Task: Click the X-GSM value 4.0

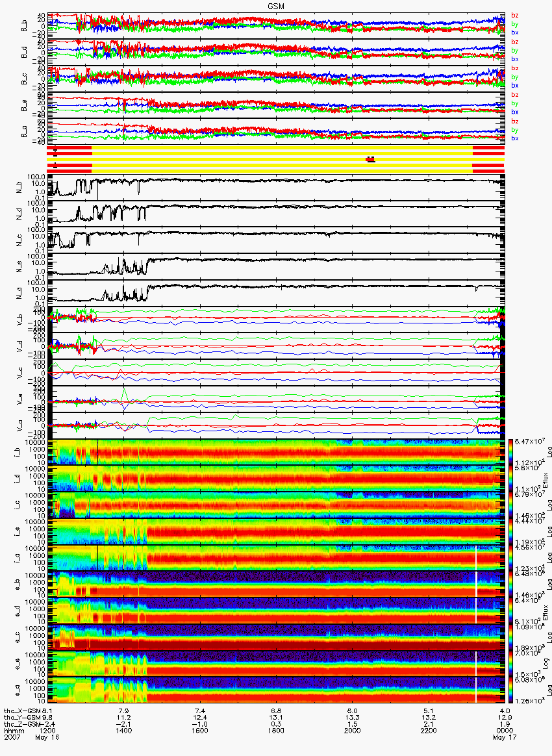Action: (505, 711)
